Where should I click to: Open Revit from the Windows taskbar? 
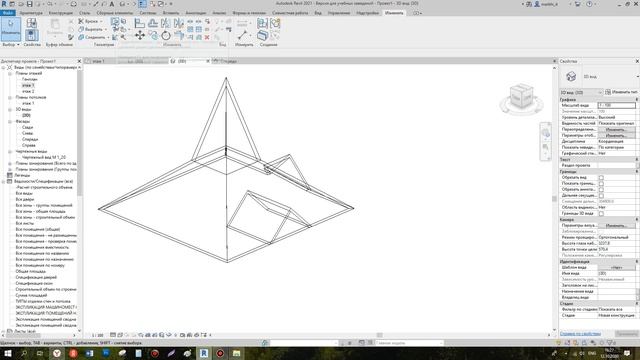(204, 353)
